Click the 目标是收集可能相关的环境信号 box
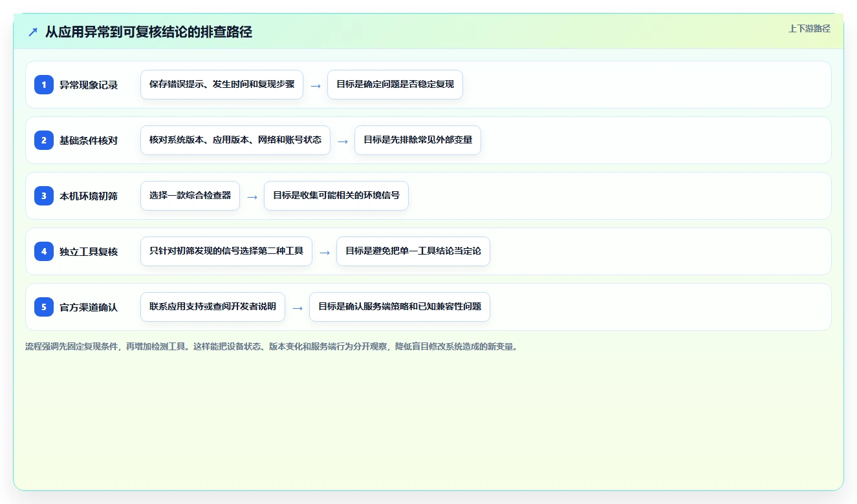Screen dimensions: 857x504 (336, 196)
